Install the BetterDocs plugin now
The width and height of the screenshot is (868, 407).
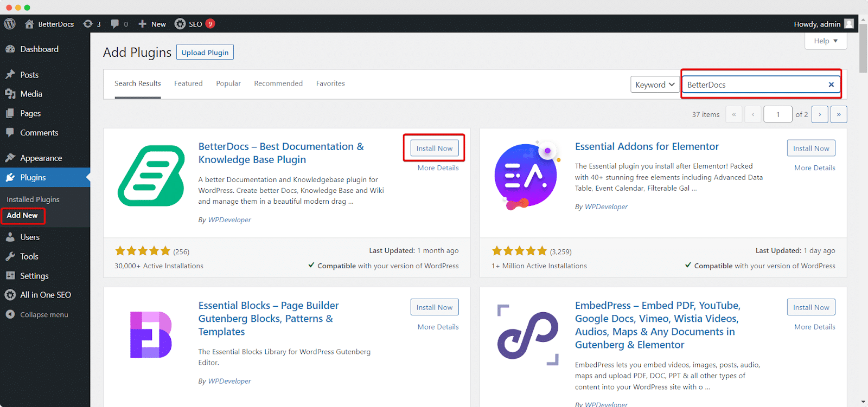(x=434, y=148)
